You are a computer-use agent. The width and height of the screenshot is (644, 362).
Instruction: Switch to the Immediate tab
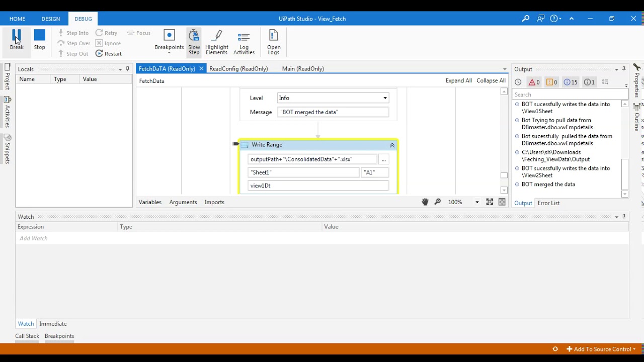click(x=53, y=324)
